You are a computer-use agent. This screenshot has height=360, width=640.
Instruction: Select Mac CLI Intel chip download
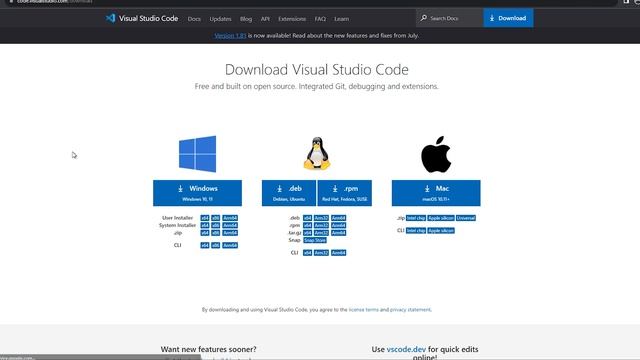click(x=416, y=231)
